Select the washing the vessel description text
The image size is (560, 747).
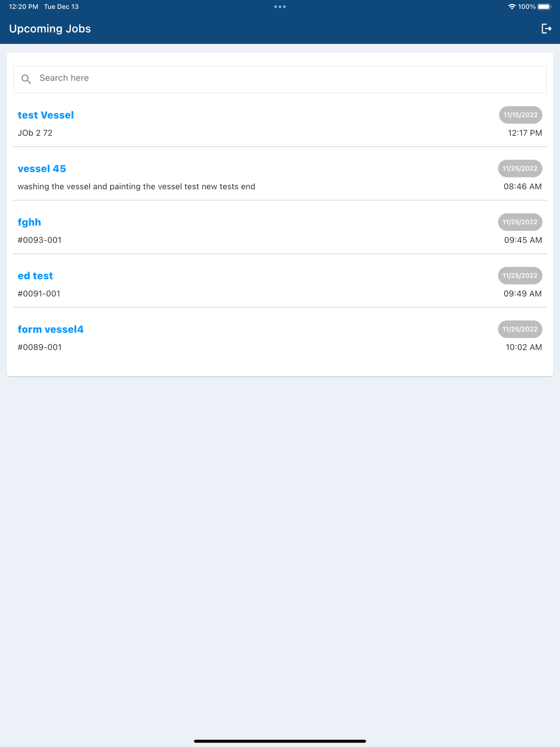coord(136,186)
